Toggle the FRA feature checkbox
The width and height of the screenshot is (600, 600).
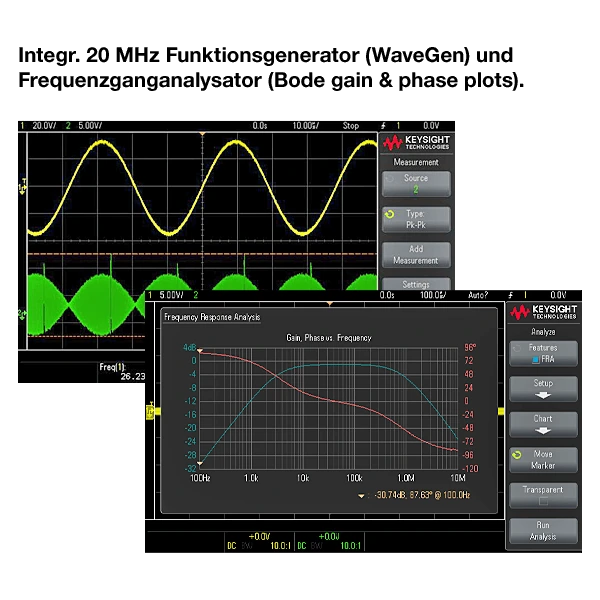click(536, 358)
